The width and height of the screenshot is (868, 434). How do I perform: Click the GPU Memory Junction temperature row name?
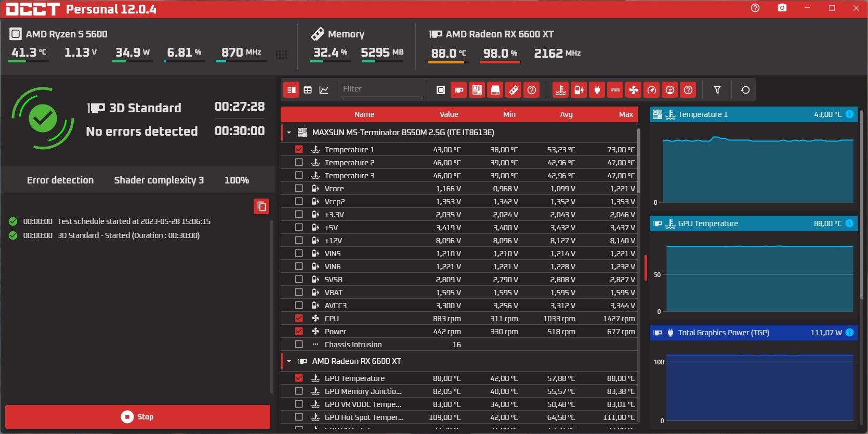click(363, 391)
